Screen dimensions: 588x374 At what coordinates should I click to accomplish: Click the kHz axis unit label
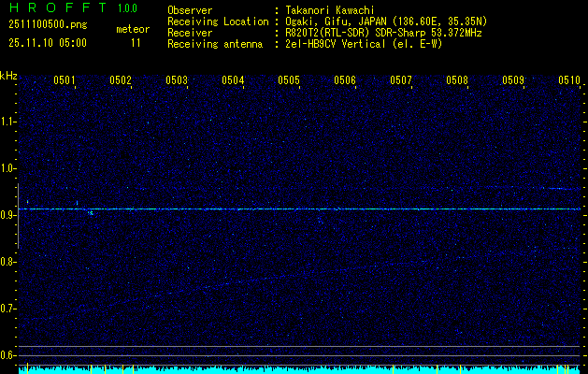tap(8, 76)
